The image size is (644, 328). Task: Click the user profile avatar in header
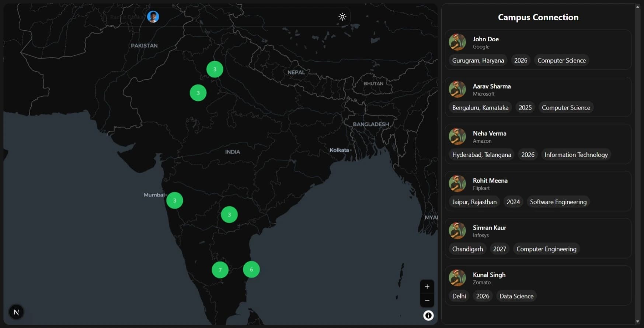click(153, 17)
